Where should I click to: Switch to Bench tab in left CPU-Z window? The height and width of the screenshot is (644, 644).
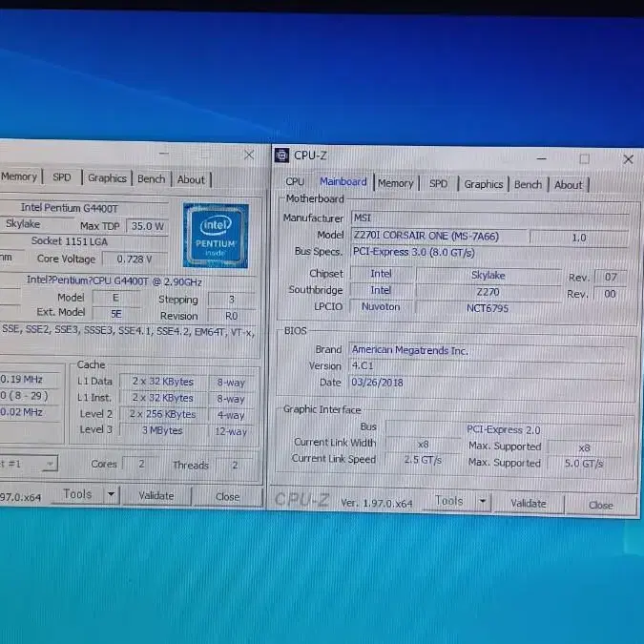(x=151, y=179)
